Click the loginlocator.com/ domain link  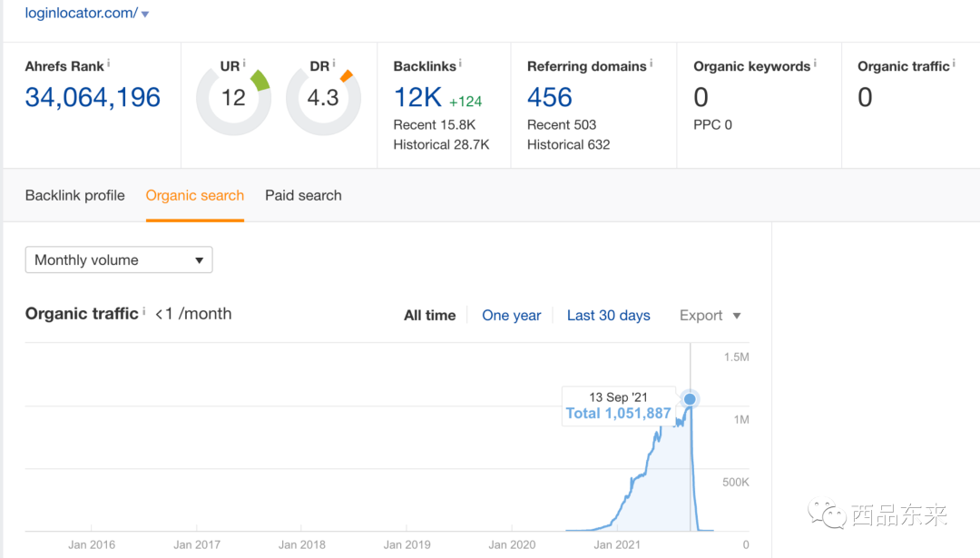point(82,13)
